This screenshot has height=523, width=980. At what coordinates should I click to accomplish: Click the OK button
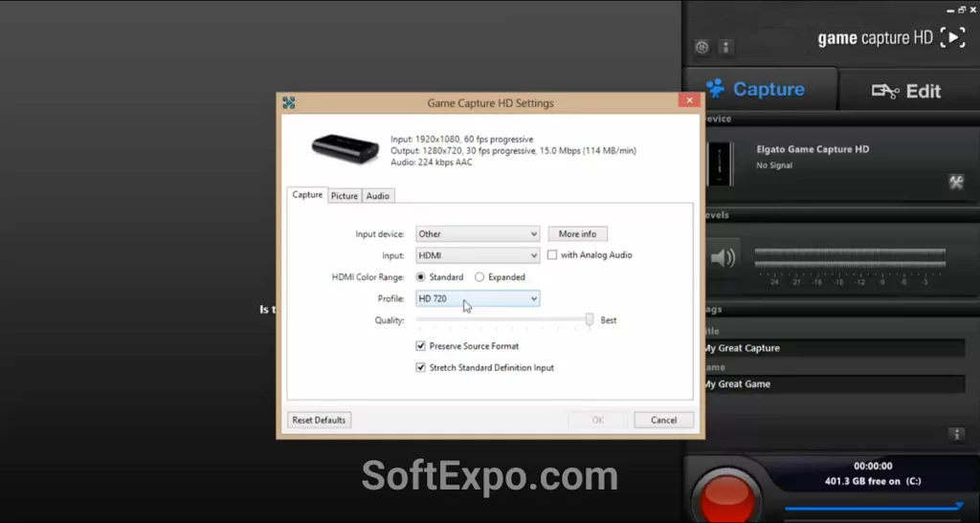click(x=598, y=420)
